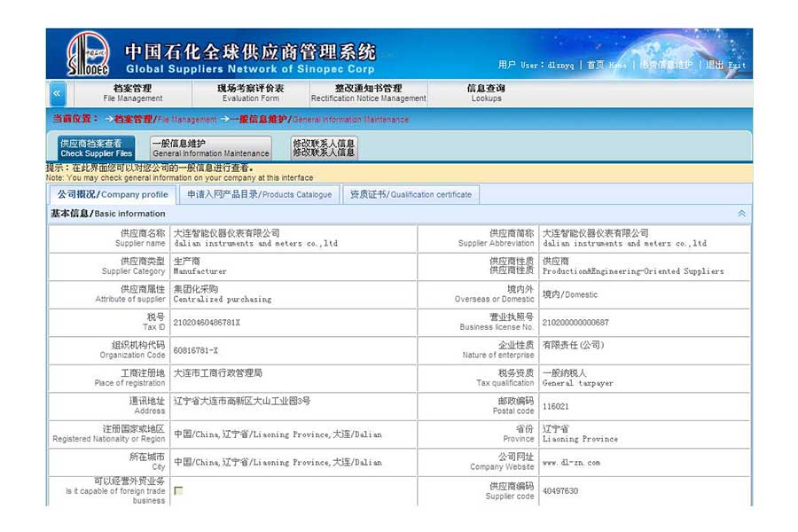798x532 pixels.
Task: Collapse the Basic information section
Action: point(741,214)
